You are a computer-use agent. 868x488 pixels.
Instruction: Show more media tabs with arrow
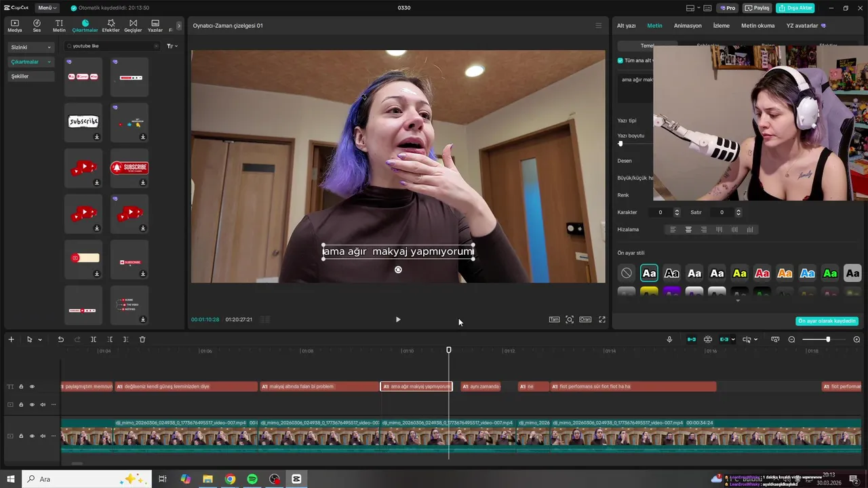(179, 26)
